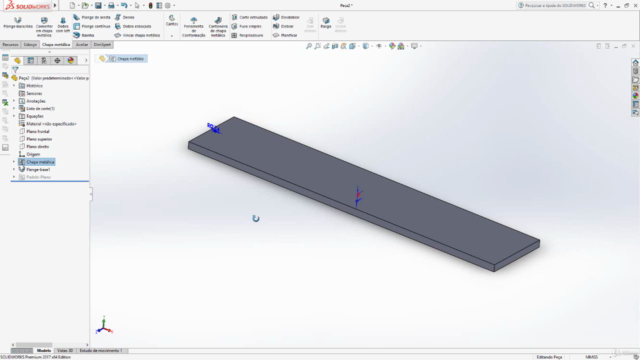The width and height of the screenshot is (640, 360).
Task: Open Estudo de movimento 1 tab
Action: coord(101,351)
